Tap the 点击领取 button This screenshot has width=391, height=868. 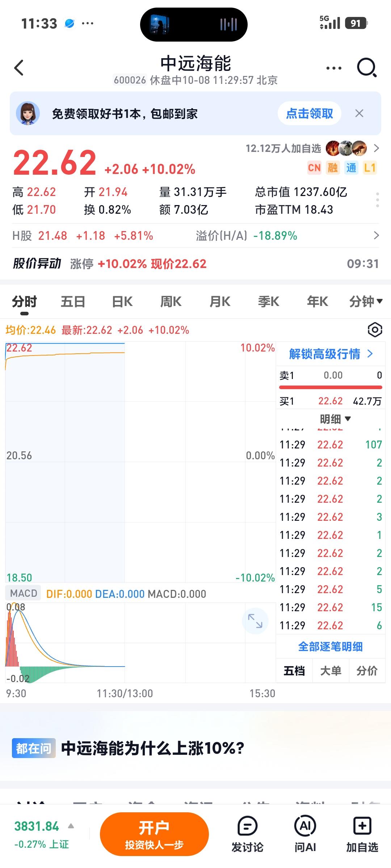(x=310, y=114)
